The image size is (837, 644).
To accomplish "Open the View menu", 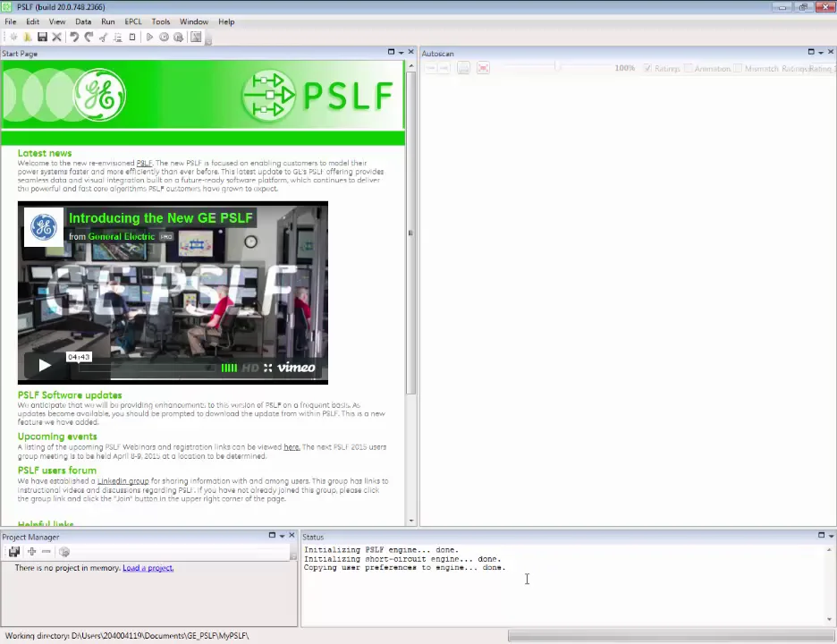I will click(x=57, y=21).
